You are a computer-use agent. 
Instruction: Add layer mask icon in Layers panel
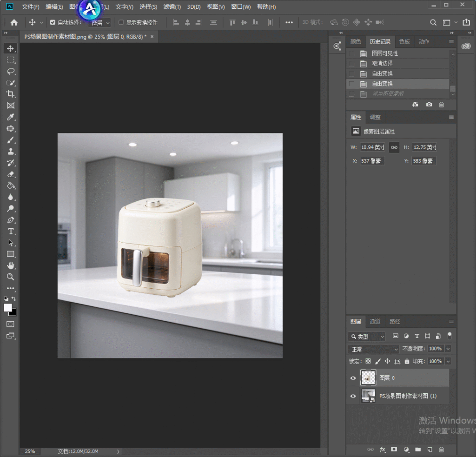(x=394, y=449)
